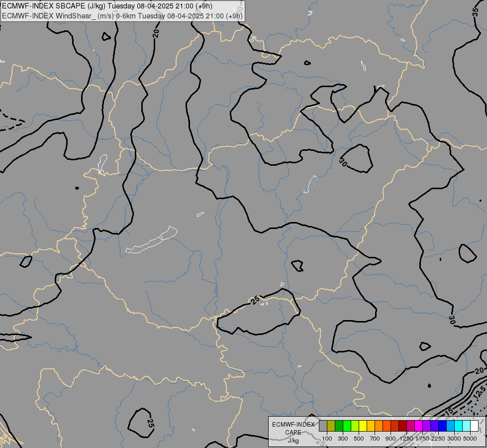Select the olive swatch just above 100
Viewport: 487px width, 448px height.
tap(331, 426)
